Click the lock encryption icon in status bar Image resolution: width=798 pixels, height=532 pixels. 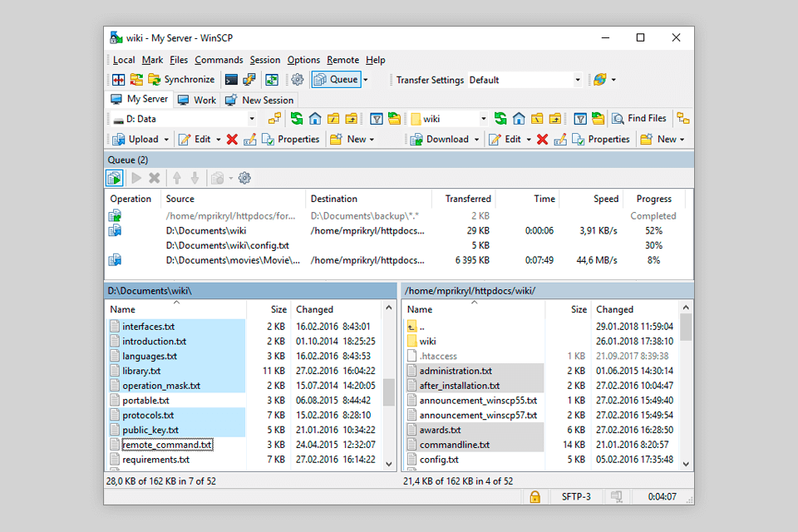pos(535,496)
